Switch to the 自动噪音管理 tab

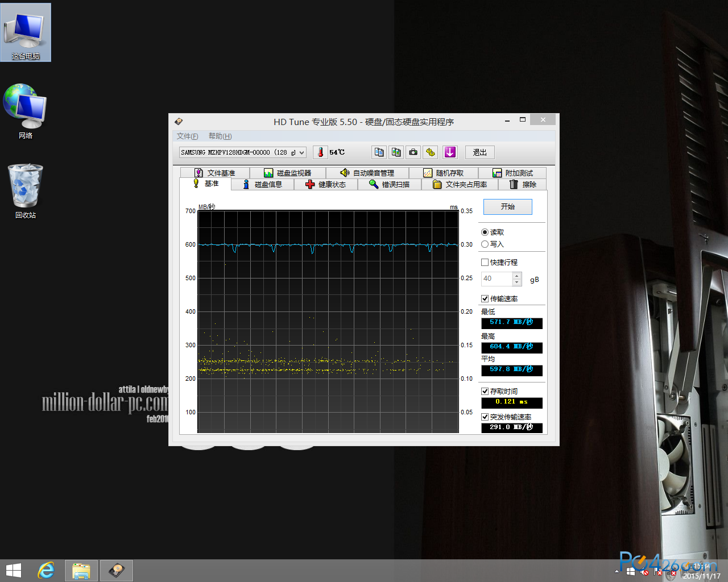(x=367, y=173)
